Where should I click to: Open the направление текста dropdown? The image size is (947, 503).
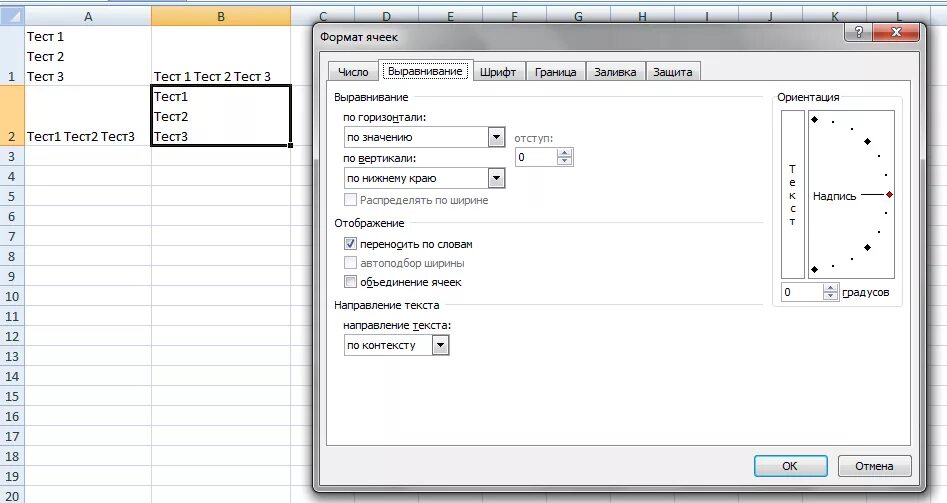440,345
